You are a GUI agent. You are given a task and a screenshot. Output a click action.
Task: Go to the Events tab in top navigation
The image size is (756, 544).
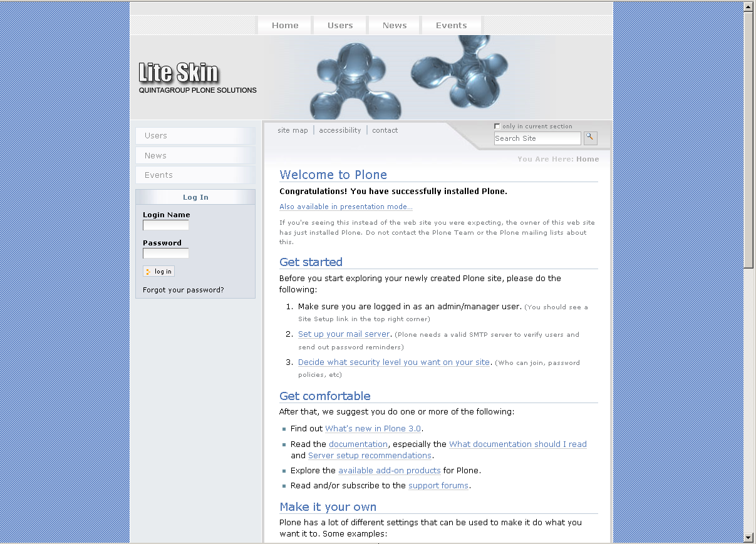(x=452, y=26)
